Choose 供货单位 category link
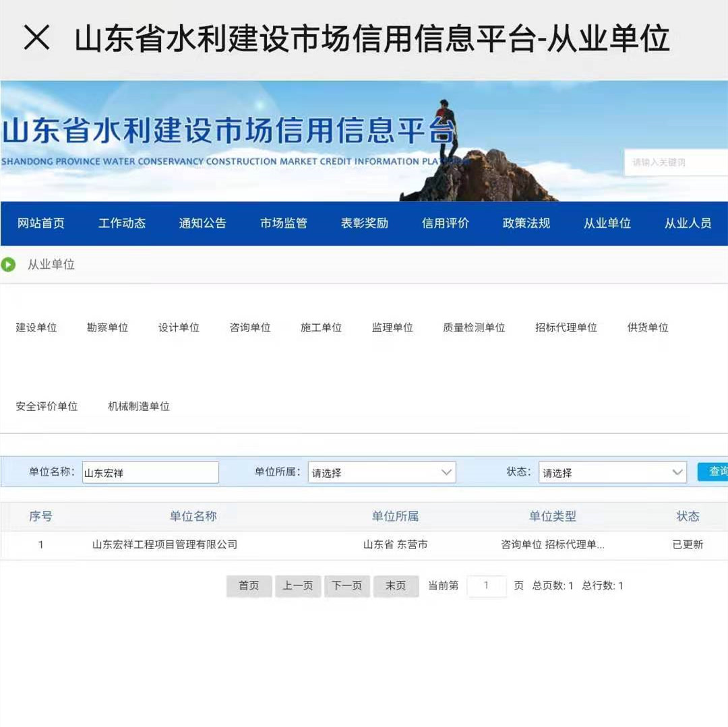 648,327
